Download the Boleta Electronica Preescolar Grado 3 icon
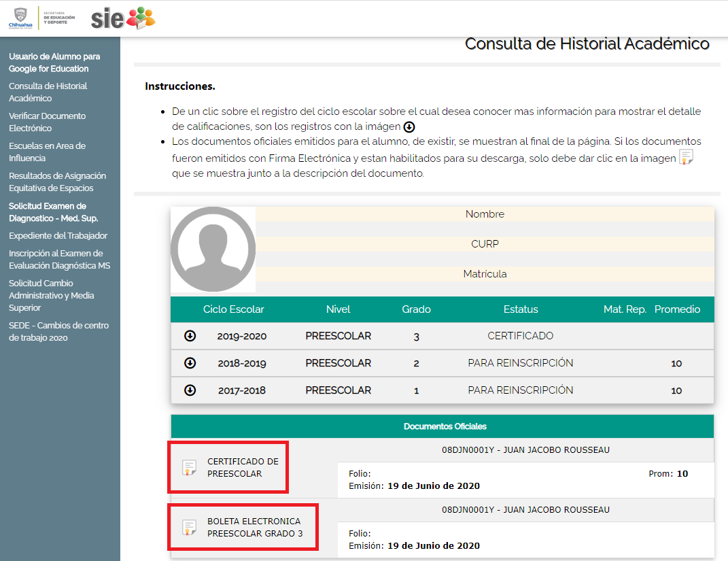The width and height of the screenshot is (728, 561). pos(190,528)
